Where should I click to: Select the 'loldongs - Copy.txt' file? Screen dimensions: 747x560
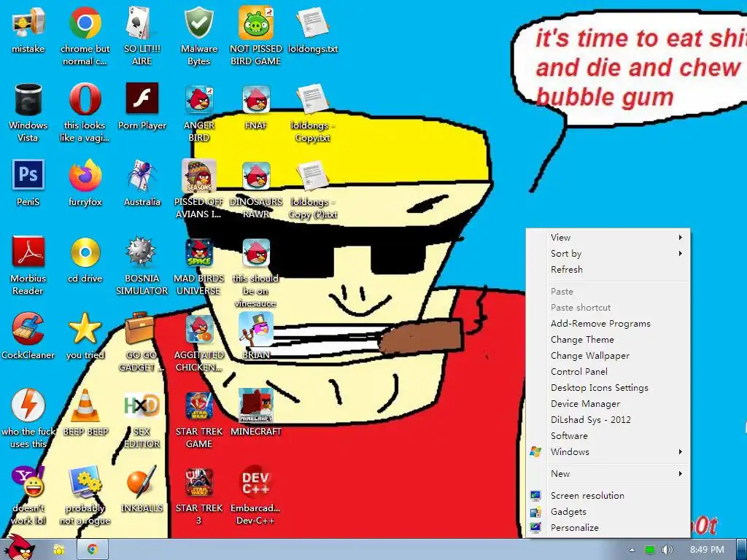pyautogui.click(x=312, y=99)
